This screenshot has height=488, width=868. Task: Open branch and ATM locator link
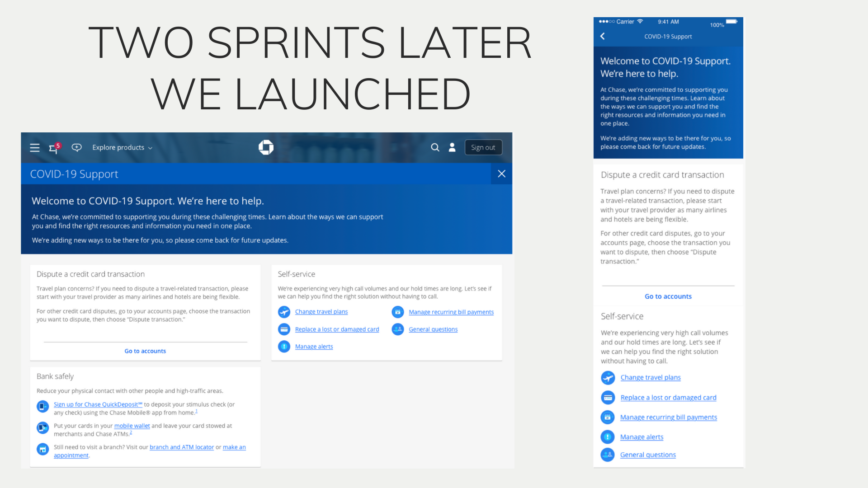(182, 447)
